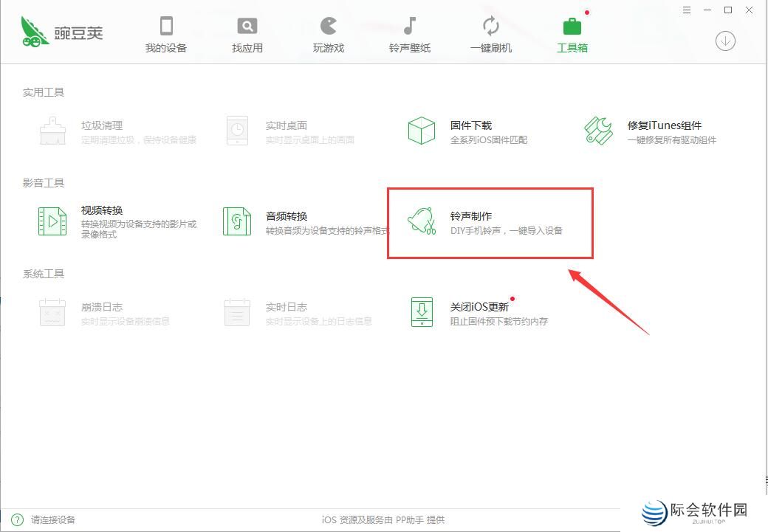This screenshot has width=768, height=532.
Task: Select the 一键刷机 one-click flash tab
Action: point(490,32)
